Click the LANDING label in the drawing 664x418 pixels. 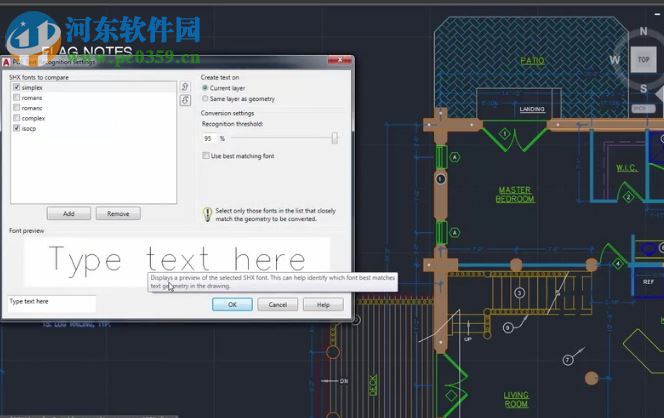pos(532,109)
